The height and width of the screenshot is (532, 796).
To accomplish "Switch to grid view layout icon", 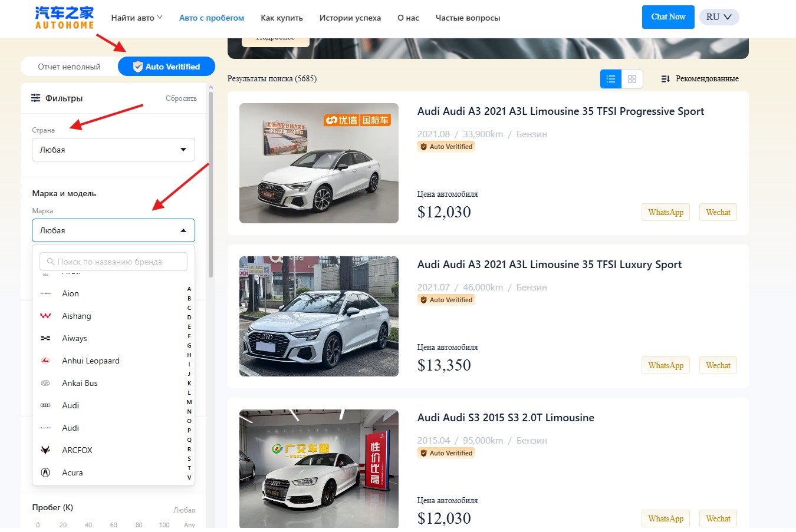I will coord(632,79).
